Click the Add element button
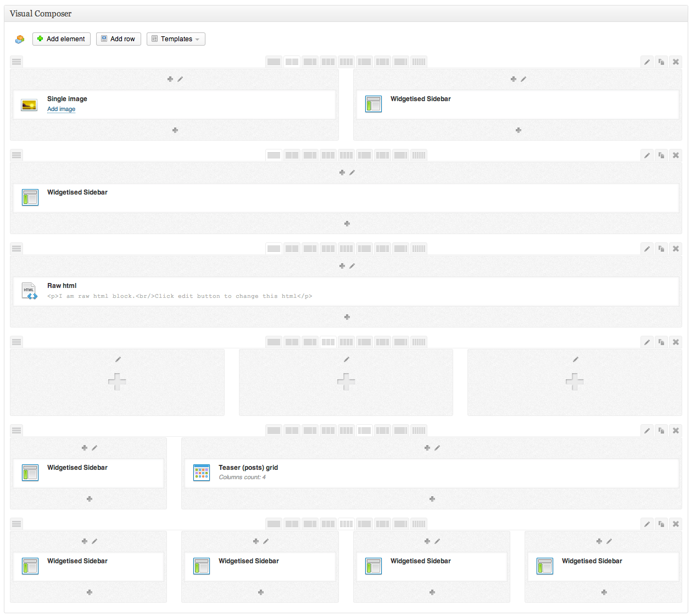 (62, 39)
